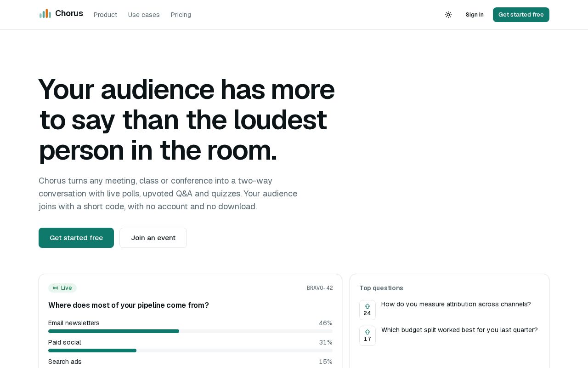Click the 46% poll result value
This screenshot has height=368, width=588.
(x=326, y=323)
